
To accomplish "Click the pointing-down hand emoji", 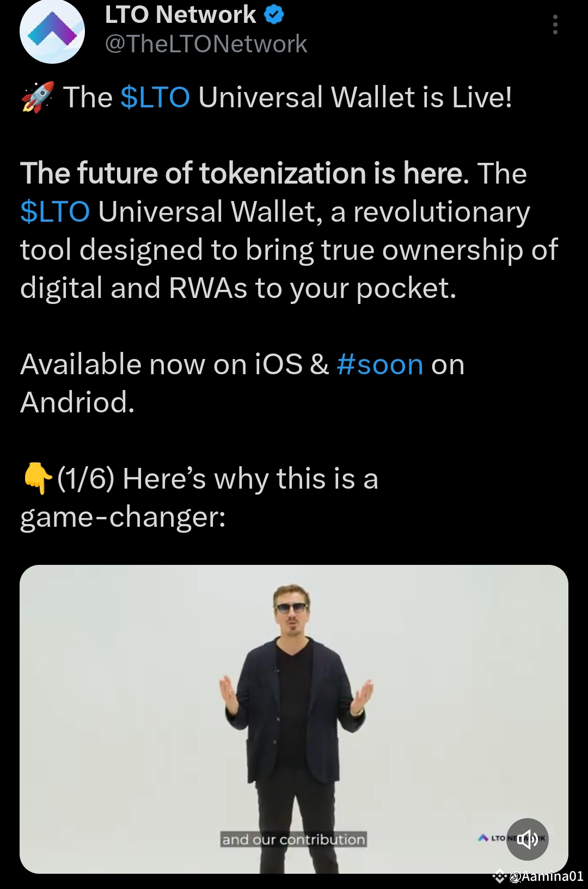I will [x=38, y=479].
